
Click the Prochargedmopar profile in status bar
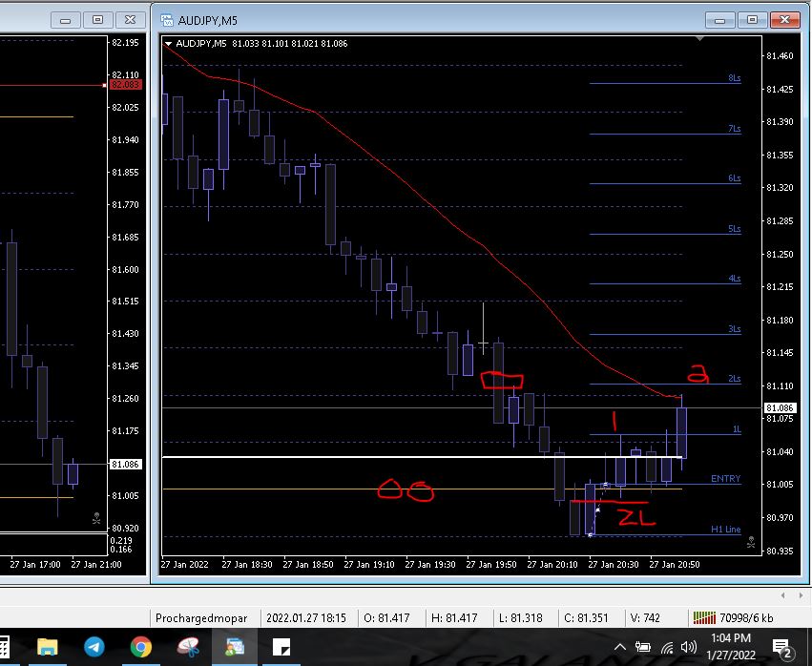[x=201, y=618]
